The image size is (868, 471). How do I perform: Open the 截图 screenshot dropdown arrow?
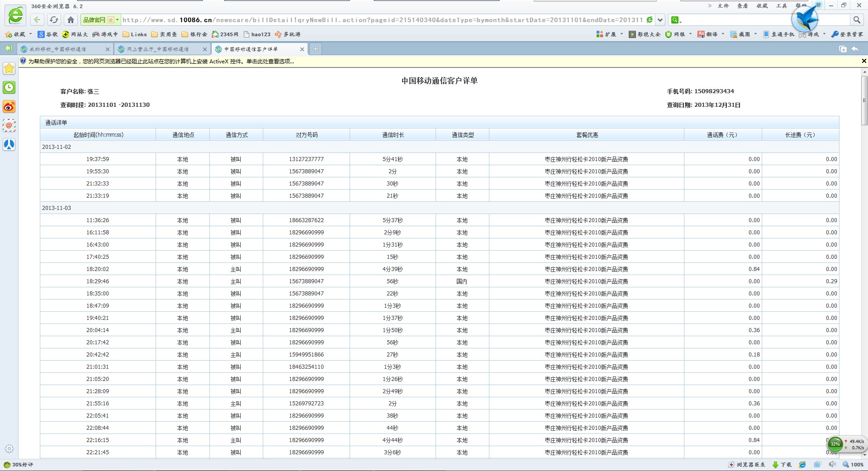click(755, 34)
